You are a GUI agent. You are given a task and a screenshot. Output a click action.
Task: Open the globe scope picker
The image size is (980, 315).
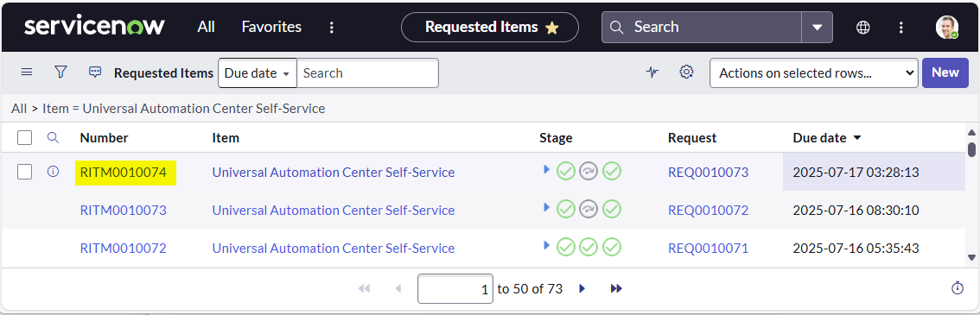(863, 27)
